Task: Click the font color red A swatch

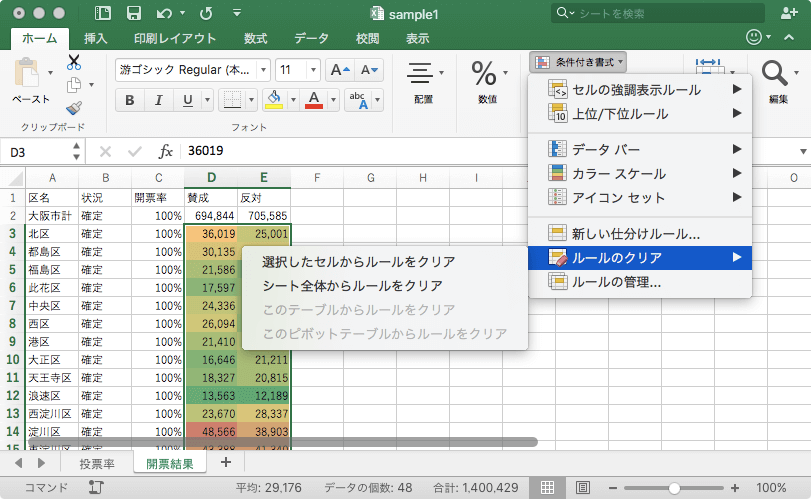Action: [313, 100]
